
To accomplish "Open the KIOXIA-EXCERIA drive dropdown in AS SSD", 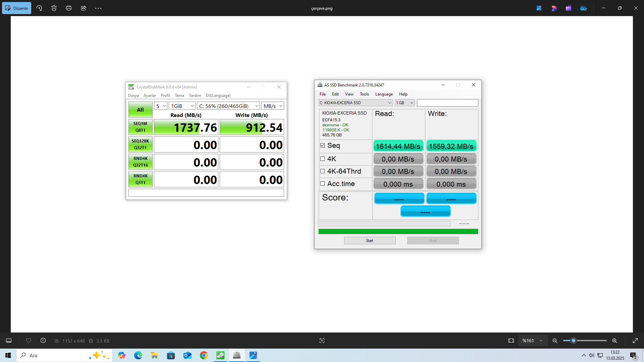I will 356,103.
